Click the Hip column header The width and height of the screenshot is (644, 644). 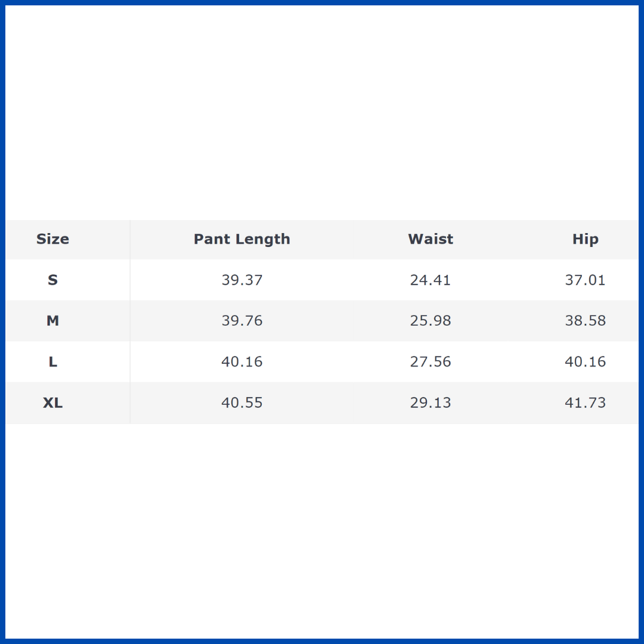tap(585, 239)
